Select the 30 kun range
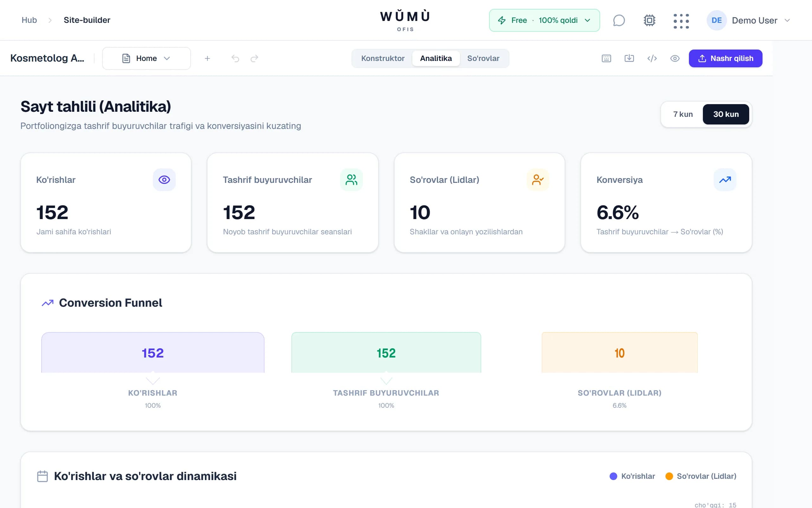 coord(726,114)
